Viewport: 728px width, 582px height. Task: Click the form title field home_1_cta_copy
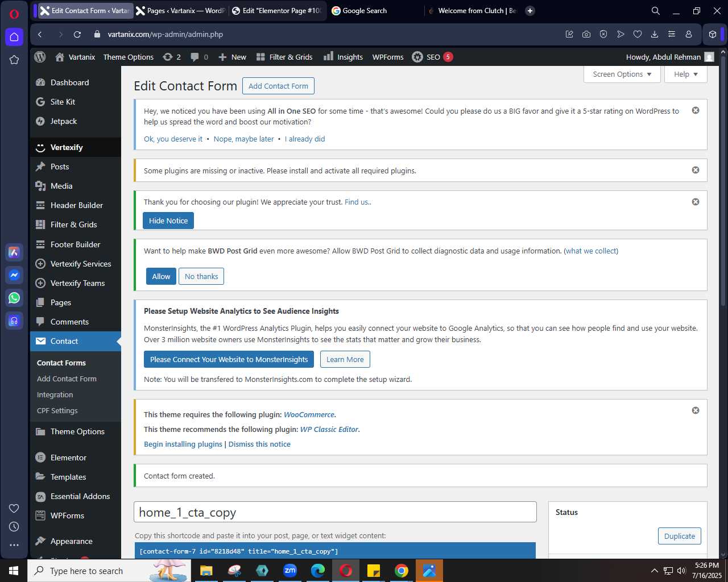click(335, 512)
